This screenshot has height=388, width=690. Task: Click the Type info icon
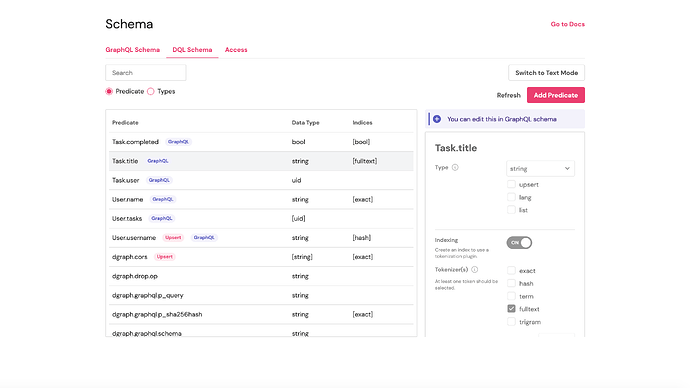coord(455,167)
